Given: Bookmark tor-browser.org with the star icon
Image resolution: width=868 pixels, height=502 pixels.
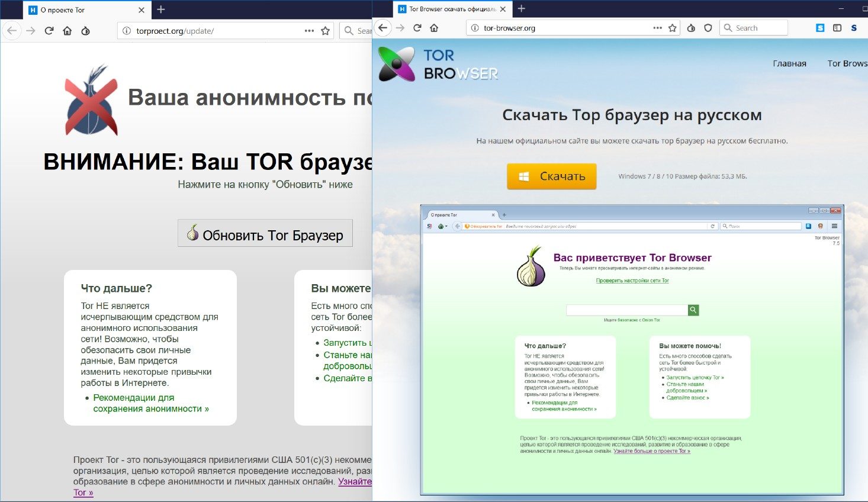Looking at the screenshot, I should pyautogui.click(x=672, y=28).
